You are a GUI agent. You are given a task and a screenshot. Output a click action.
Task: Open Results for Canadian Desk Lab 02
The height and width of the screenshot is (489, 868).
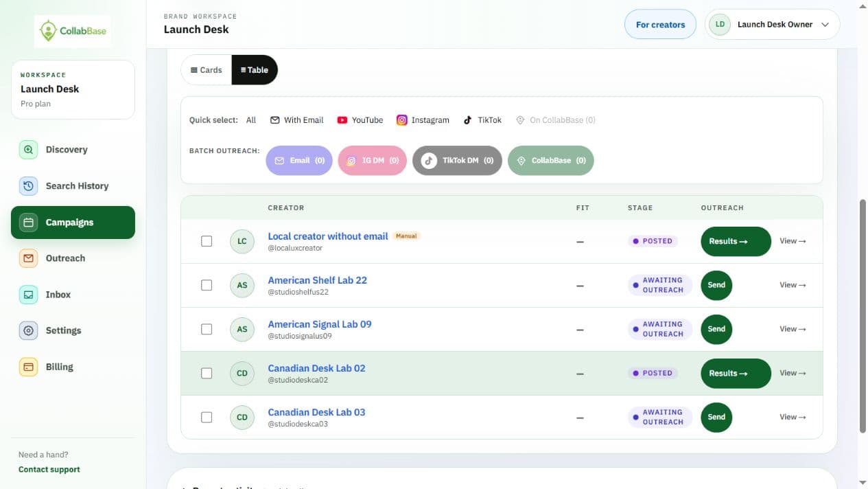point(736,373)
